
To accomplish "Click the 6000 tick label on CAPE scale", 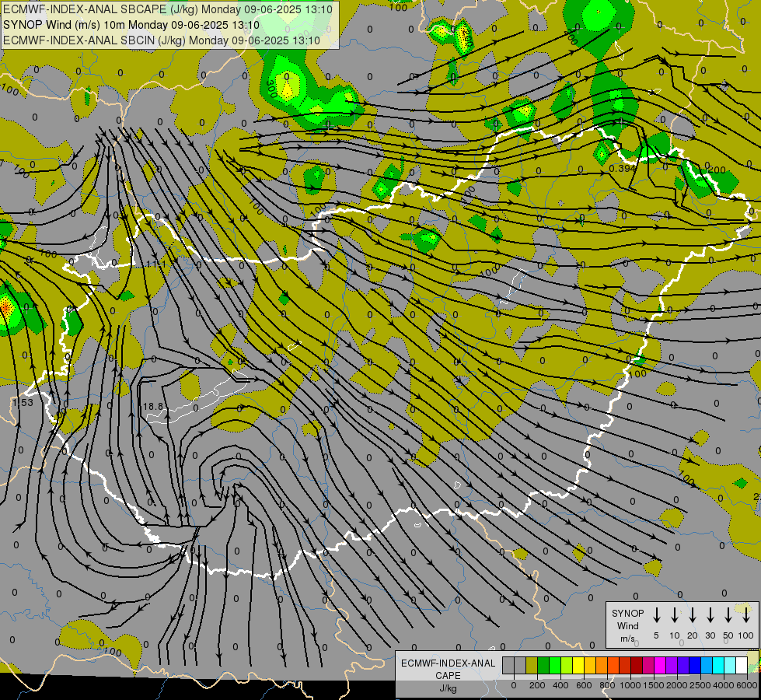I will 747,685.
